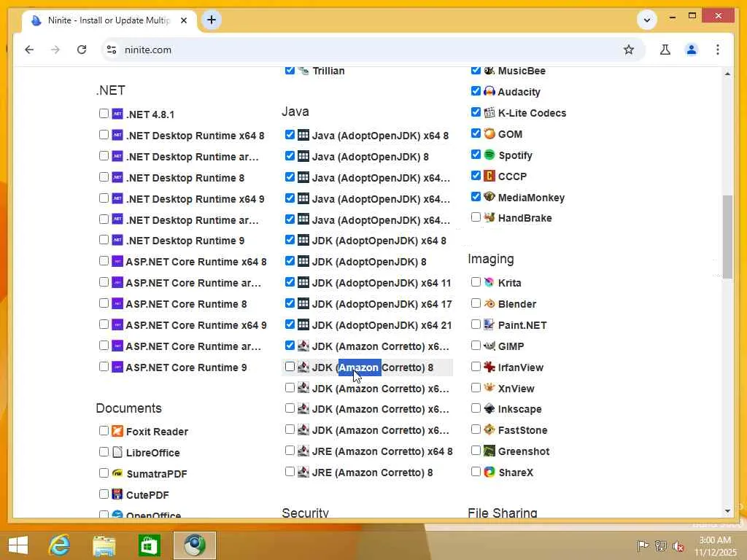The height and width of the screenshot is (560, 747).
Task: Click the Blender logo icon
Action: (x=489, y=303)
